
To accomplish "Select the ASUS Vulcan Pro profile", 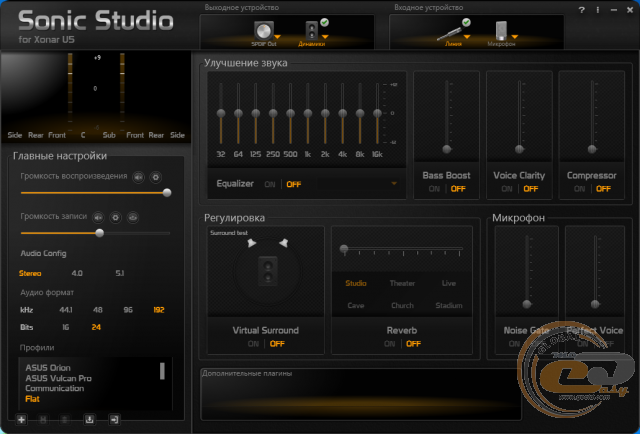I will (58, 378).
